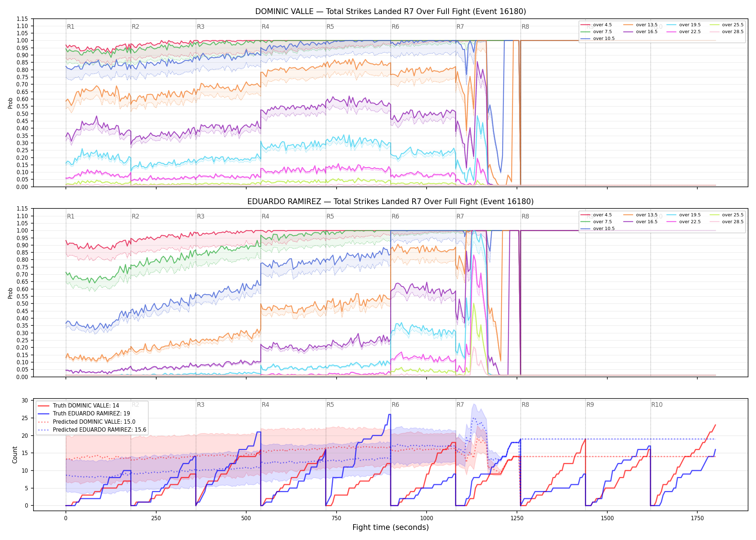Click the R10 round marker in count chart
The height and width of the screenshot is (540, 756).
(657, 405)
